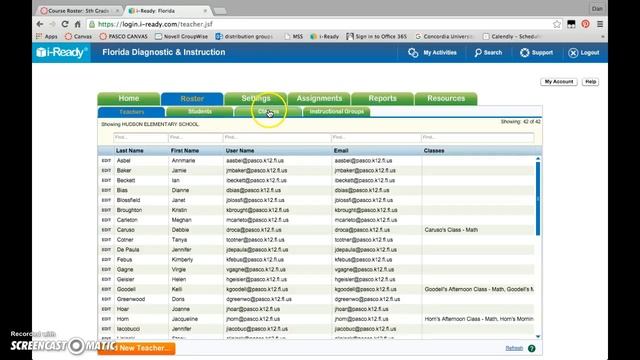Click the First Name Find filter field
The height and width of the screenshot is (360, 640).
tap(196, 138)
